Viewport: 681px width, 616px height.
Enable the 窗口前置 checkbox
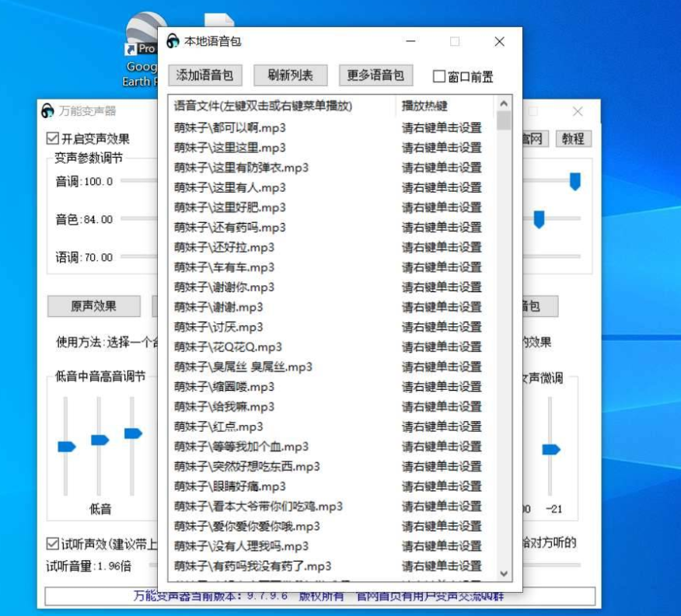click(x=439, y=75)
